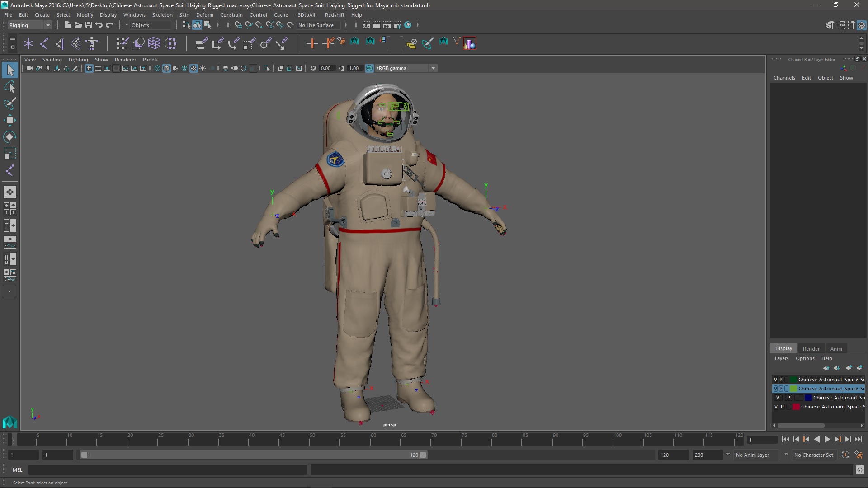The height and width of the screenshot is (488, 868).
Task: Create a new empty display layer
Action: click(849, 368)
